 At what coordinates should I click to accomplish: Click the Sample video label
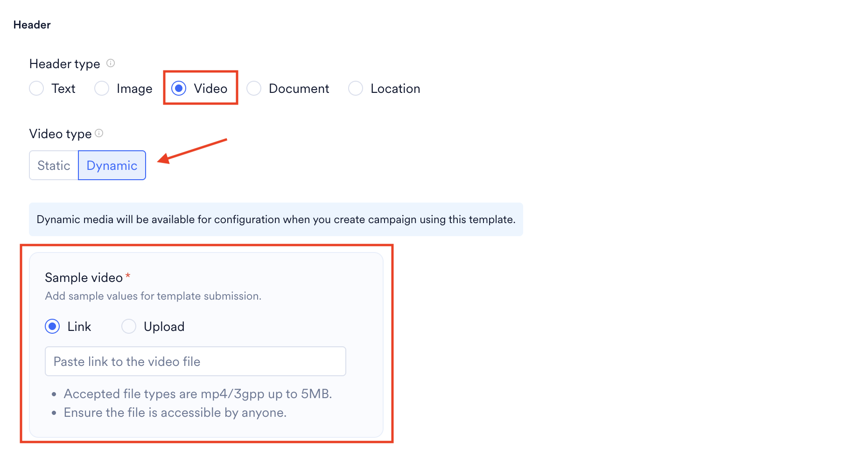[84, 278]
